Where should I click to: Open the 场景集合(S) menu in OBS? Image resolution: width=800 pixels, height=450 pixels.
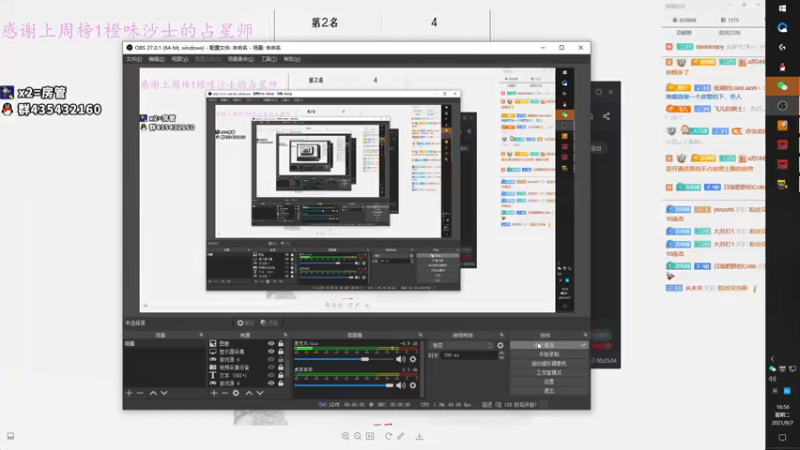click(240, 59)
